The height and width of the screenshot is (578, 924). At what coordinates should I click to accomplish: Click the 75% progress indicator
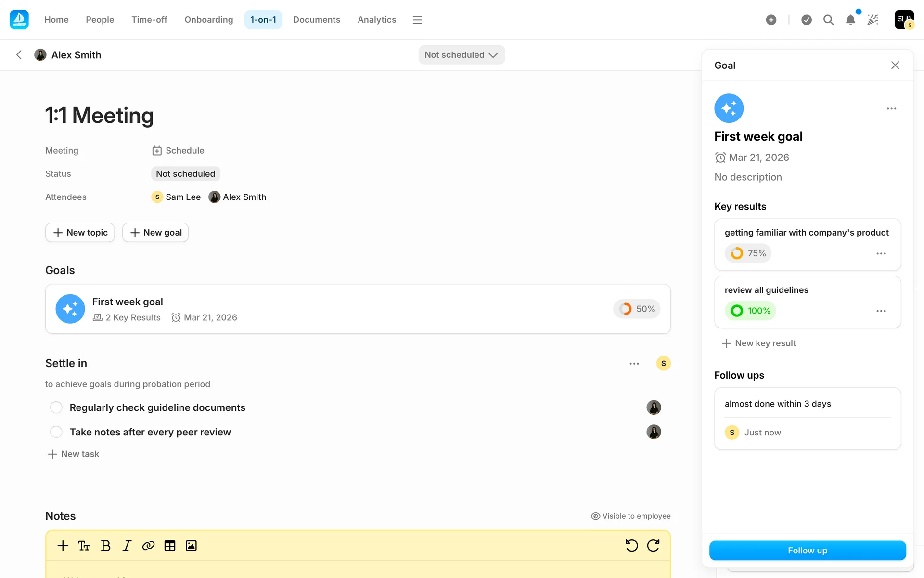(x=748, y=253)
